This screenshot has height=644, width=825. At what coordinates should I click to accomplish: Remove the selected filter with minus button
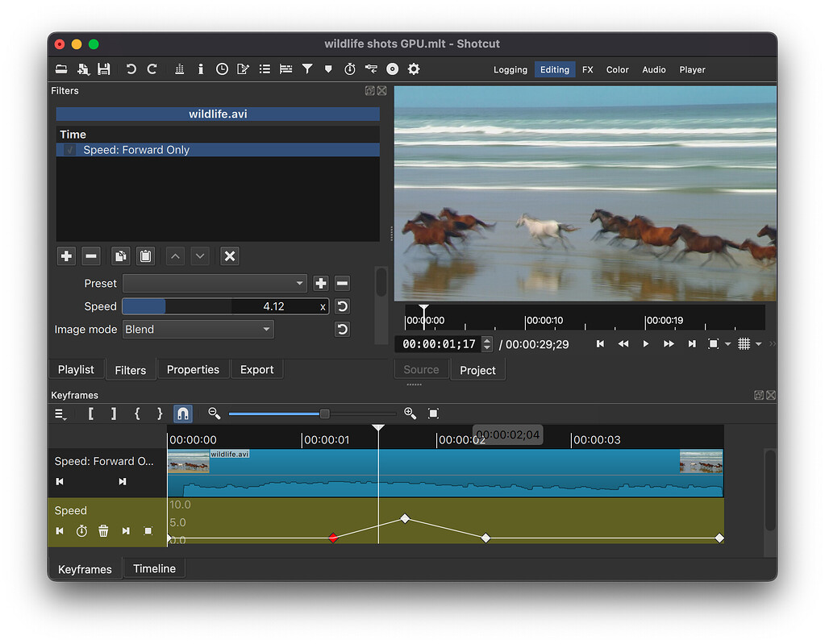(91, 256)
